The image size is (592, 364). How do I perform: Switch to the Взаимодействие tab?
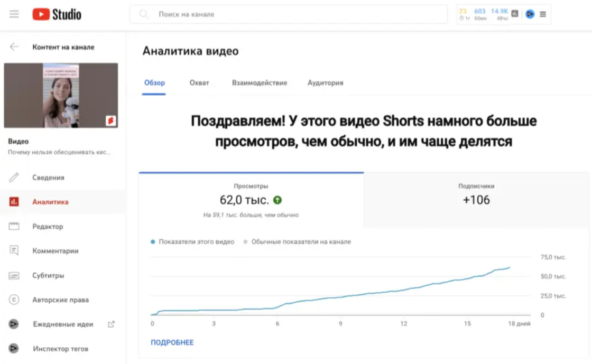pyautogui.click(x=260, y=83)
